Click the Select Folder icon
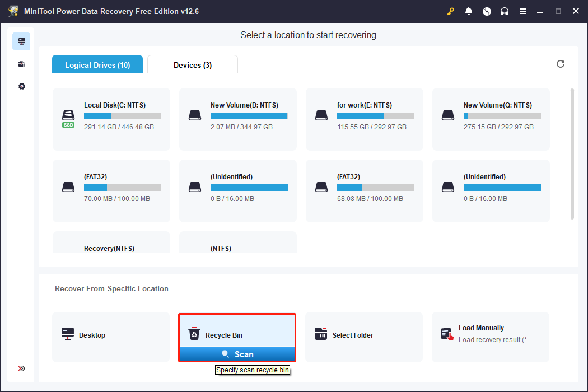This screenshot has width=588, height=392. [x=321, y=334]
